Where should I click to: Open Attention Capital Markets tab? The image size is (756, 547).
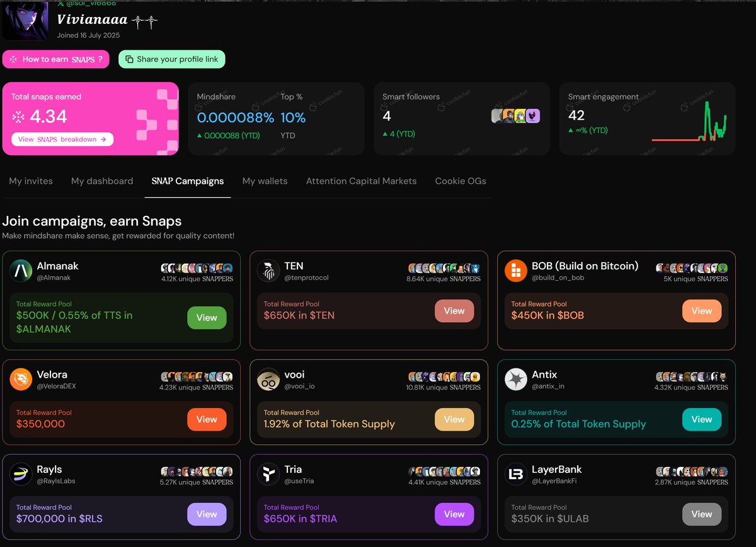point(361,181)
